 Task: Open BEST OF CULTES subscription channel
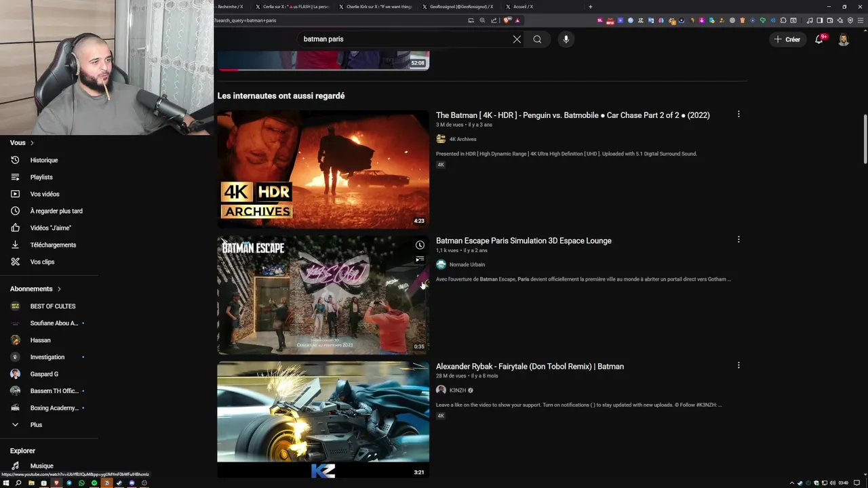click(52, 306)
